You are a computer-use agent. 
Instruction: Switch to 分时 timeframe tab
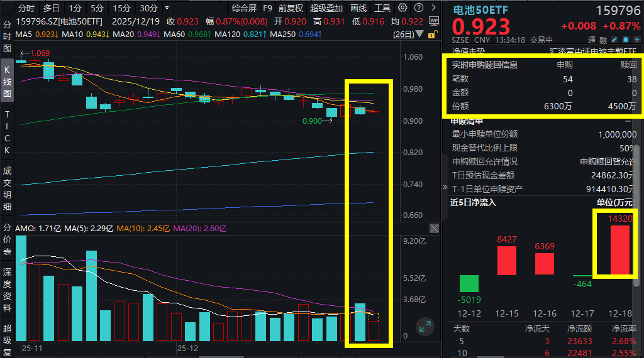click(26, 8)
